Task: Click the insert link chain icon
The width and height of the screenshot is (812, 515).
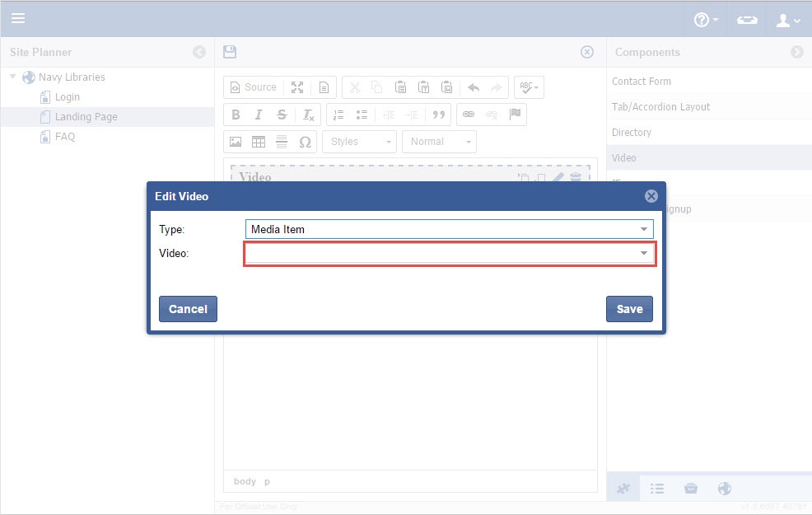Action: (469, 115)
